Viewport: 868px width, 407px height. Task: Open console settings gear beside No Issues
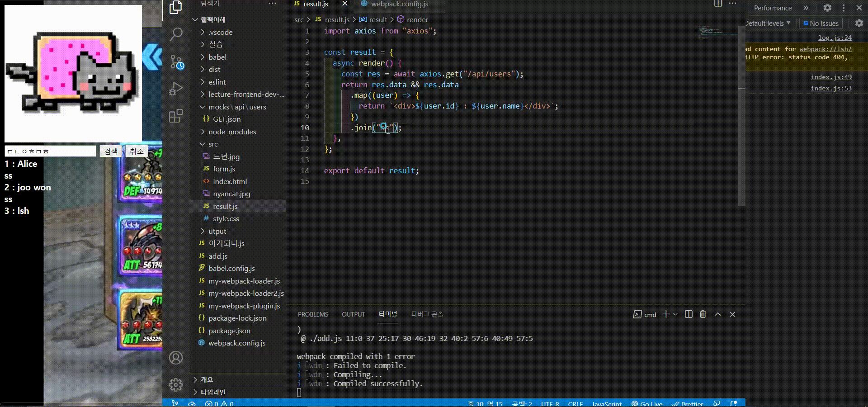tap(859, 23)
